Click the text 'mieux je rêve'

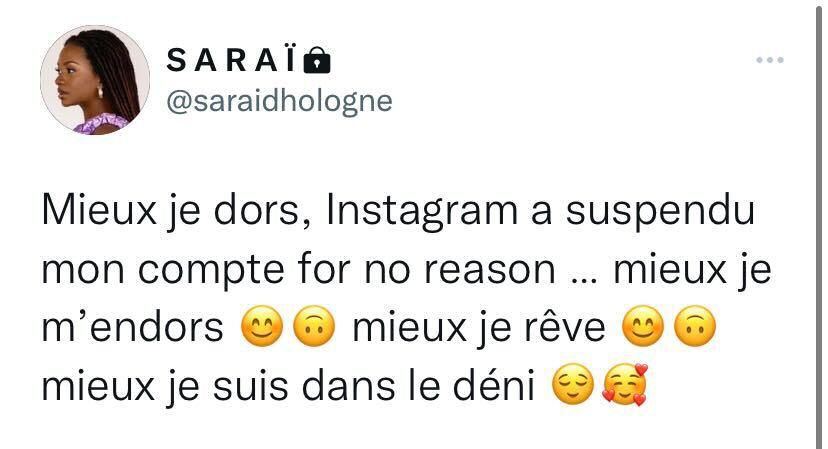[x=479, y=328]
